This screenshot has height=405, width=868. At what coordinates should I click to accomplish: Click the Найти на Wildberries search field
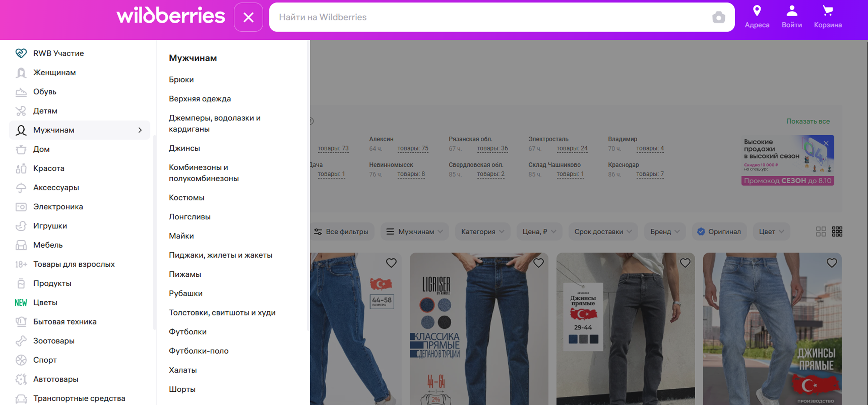point(489,17)
